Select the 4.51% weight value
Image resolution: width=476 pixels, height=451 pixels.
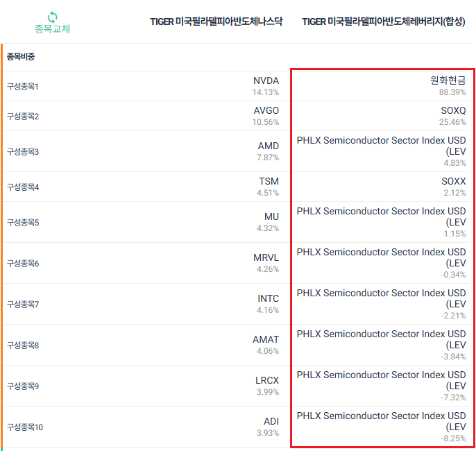tap(267, 193)
